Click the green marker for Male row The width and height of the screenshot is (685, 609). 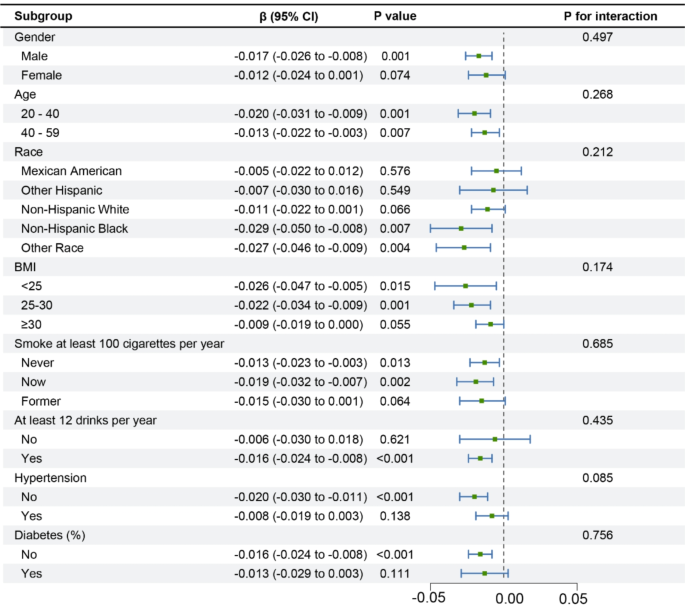479,56
